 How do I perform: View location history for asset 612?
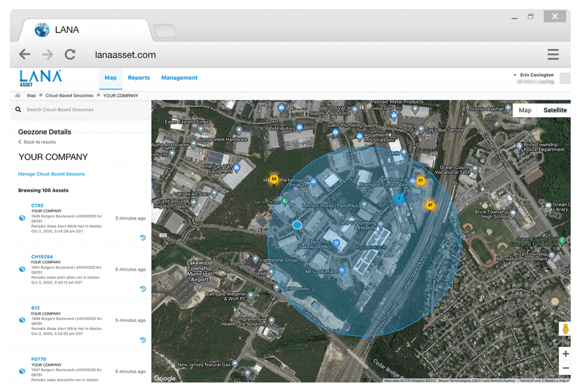[x=142, y=340]
